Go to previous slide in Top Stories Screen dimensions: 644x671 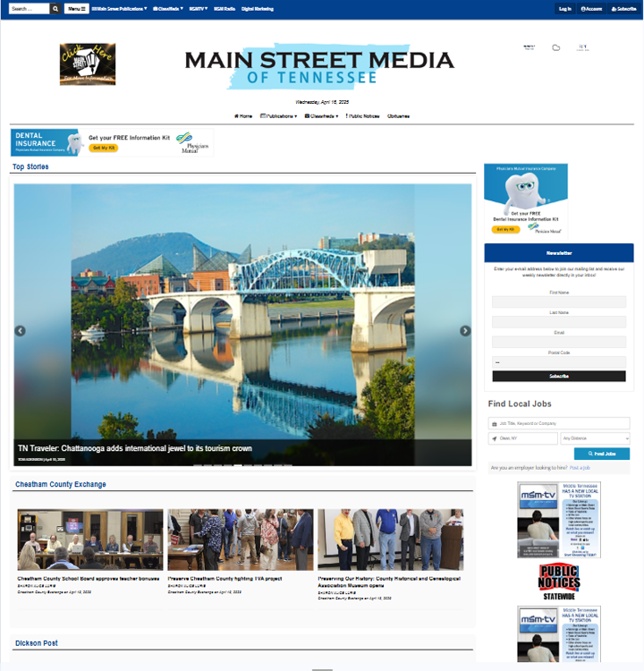[20, 331]
